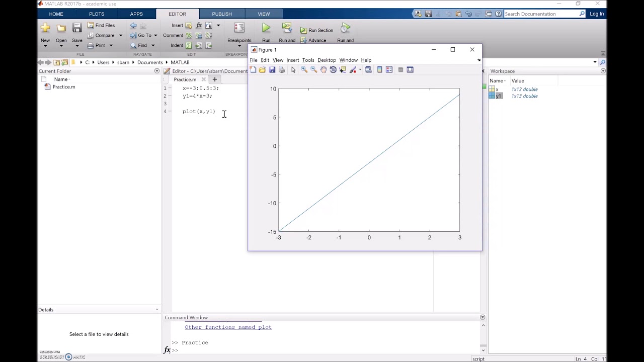The image size is (644, 362).
Task: Click the Link Plot icon in figure toolbar
Action: pos(368,70)
